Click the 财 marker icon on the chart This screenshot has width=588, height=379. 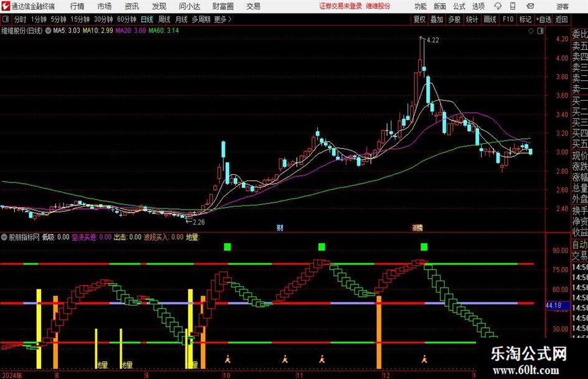point(280,227)
